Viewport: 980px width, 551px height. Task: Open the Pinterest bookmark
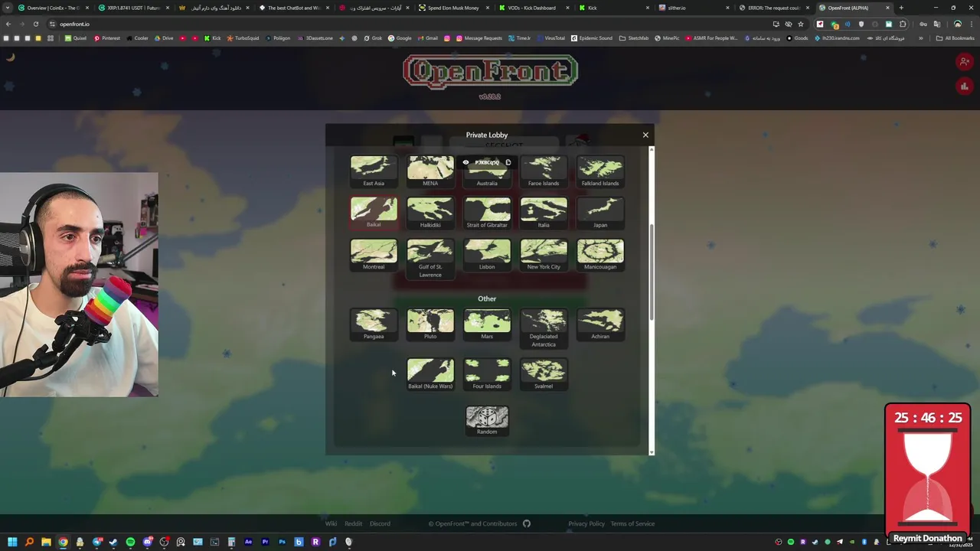(106, 38)
